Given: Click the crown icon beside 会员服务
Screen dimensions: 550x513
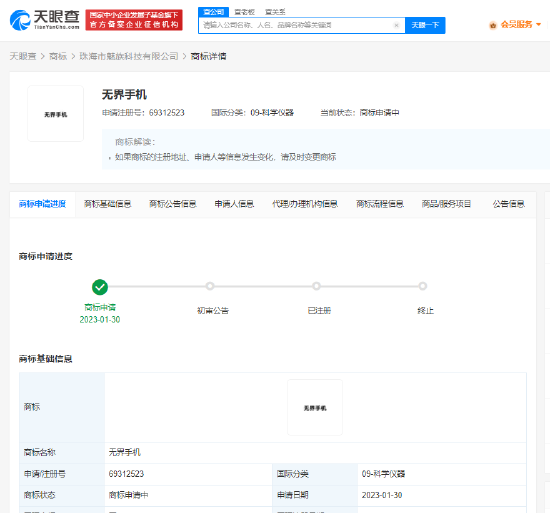Looking at the screenshot, I should point(493,25).
